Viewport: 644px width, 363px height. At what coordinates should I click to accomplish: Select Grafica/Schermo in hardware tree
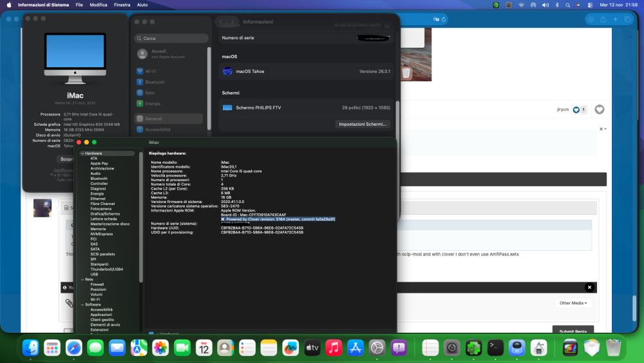(105, 214)
